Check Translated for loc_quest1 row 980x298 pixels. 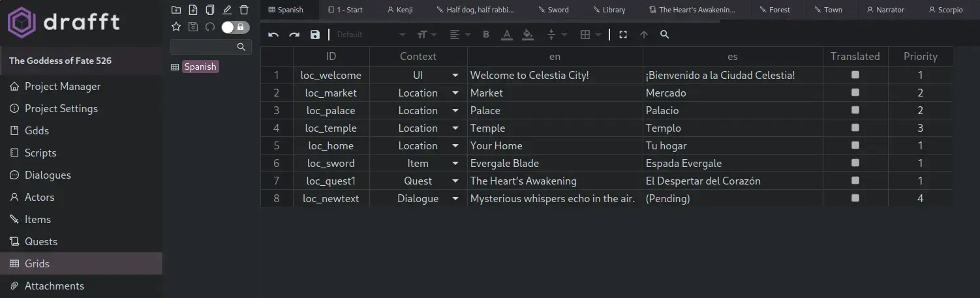click(855, 181)
